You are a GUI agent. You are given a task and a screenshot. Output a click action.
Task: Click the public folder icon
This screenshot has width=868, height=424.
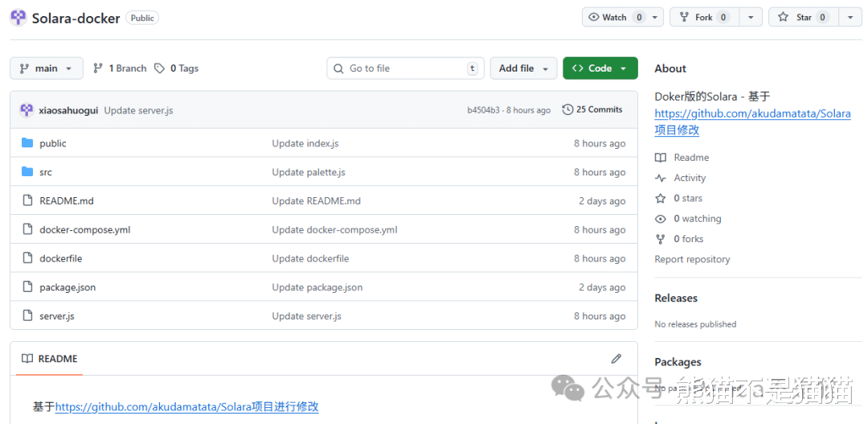[x=27, y=143]
